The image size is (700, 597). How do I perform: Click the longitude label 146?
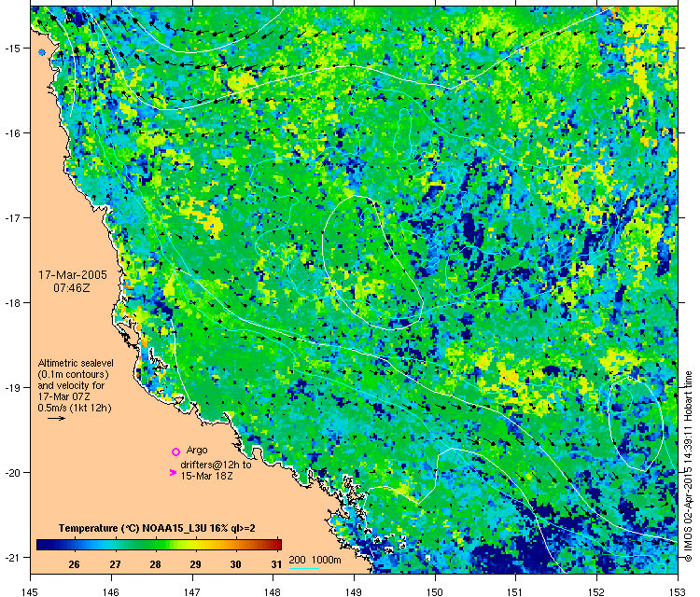tap(111, 592)
